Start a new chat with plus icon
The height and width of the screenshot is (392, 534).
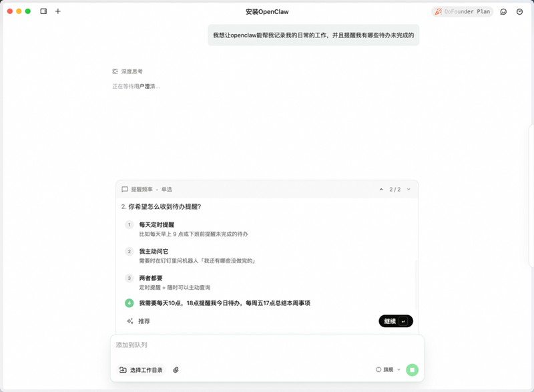coord(58,11)
